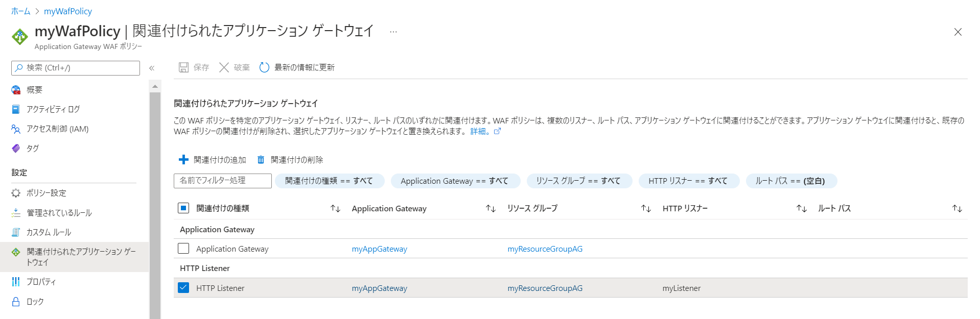The height and width of the screenshot is (319, 980).
Task: Collapse the sidebar with double chevron
Action: click(x=152, y=68)
